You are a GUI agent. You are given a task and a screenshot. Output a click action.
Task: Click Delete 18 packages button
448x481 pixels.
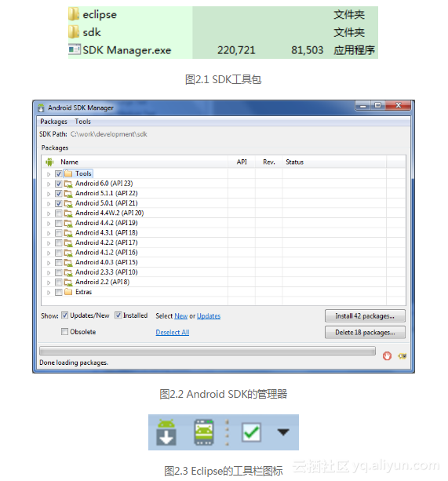(x=365, y=332)
